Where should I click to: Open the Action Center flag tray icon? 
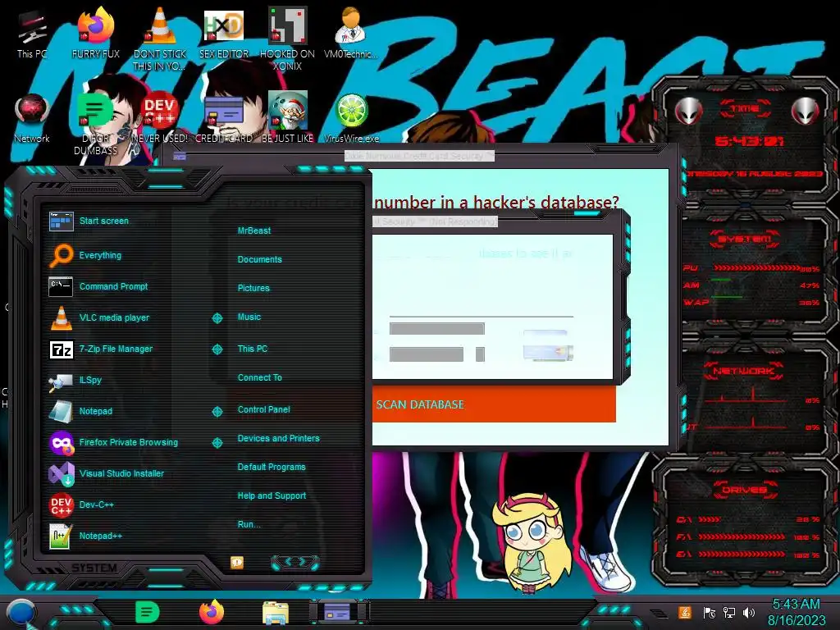710,612
